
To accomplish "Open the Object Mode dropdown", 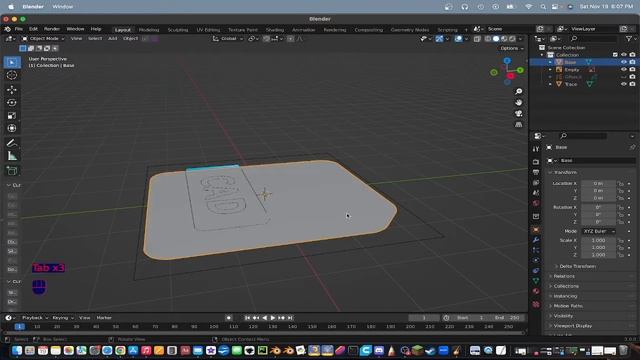I will click(43, 39).
